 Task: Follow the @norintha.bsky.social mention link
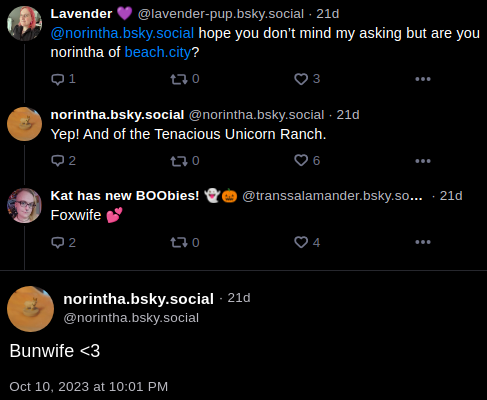122,33
